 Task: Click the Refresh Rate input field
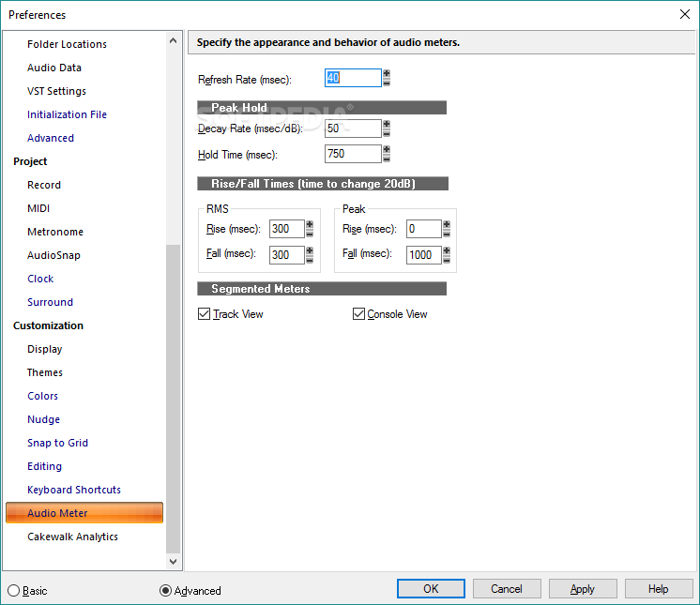[x=353, y=78]
